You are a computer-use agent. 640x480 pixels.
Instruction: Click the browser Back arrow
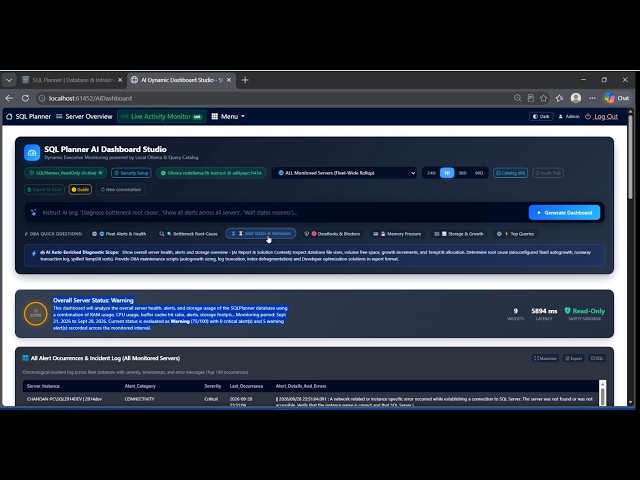click(x=9, y=98)
